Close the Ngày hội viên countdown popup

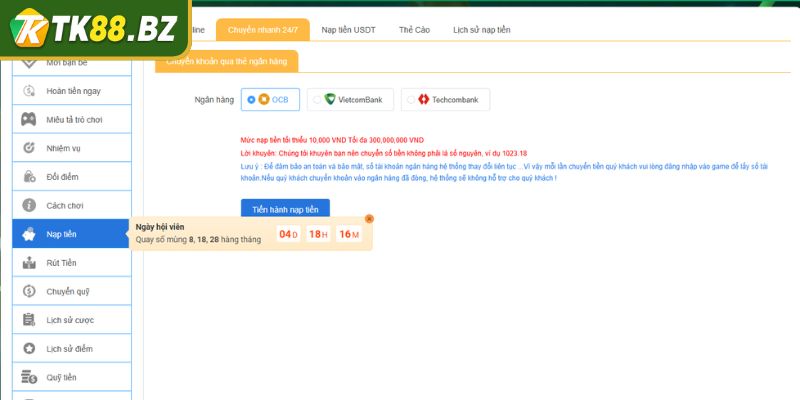coord(369,218)
